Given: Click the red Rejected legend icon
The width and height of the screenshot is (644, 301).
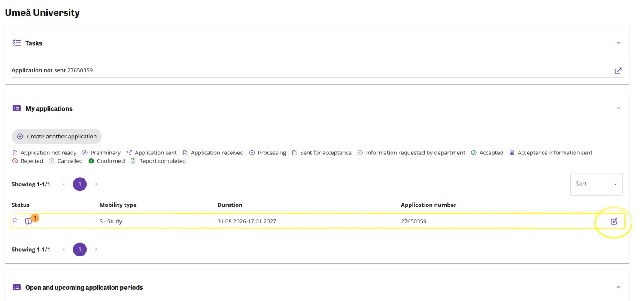Looking at the screenshot, I should [15, 161].
